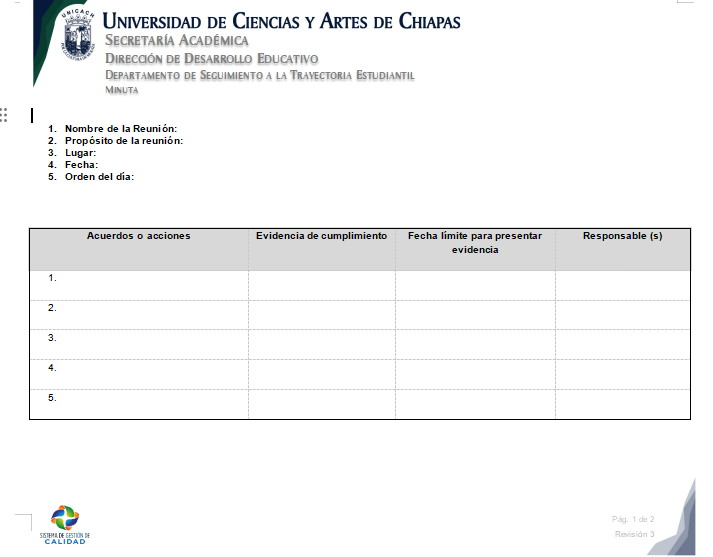Click the Responsable cell in row 5
713x557 pixels.
click(x=623, y=404)
